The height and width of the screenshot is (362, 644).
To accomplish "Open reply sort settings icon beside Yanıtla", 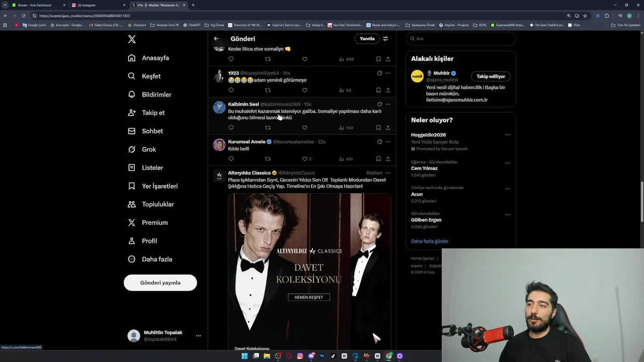I will [385, 39].
